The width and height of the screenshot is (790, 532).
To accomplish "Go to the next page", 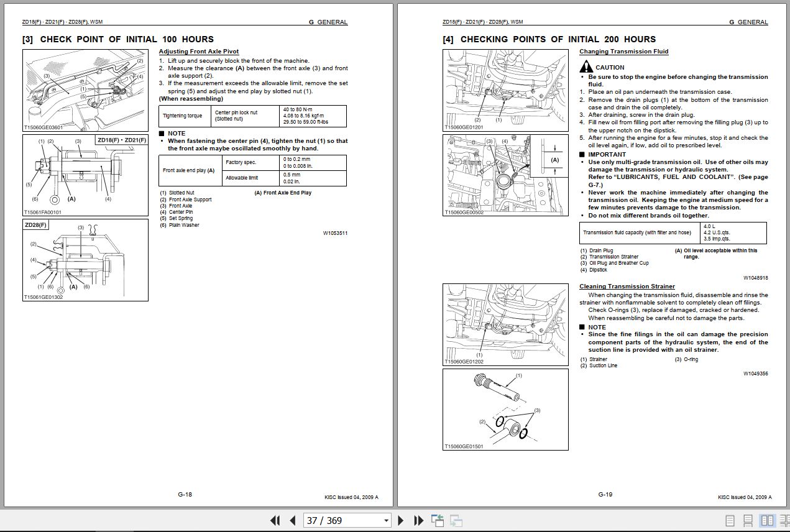I will pos(401,521).
